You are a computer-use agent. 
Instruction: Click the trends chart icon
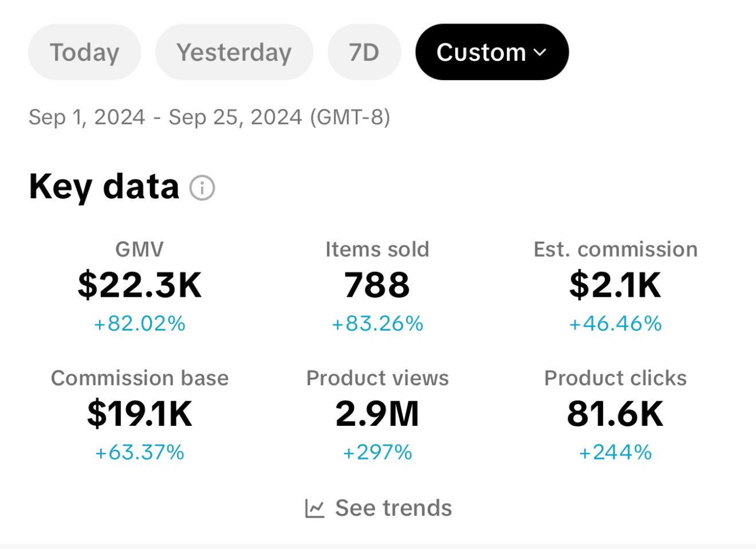(314, 508)
